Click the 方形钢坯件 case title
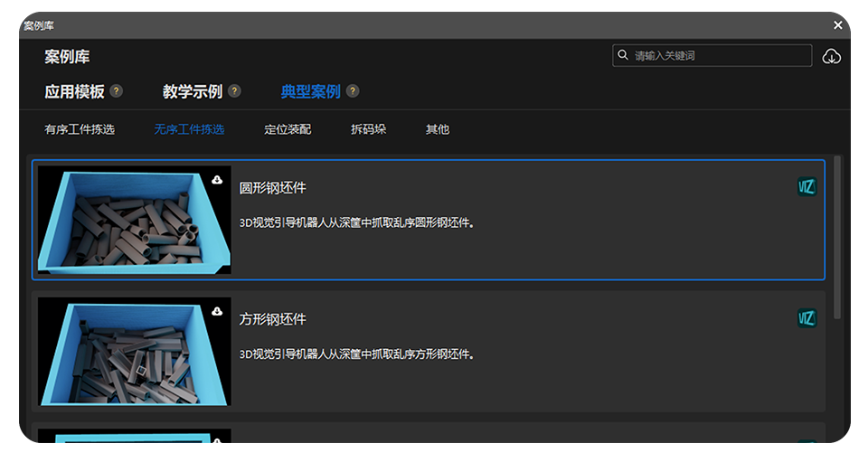This screenshot has width=868, height=453. [272, 319]
